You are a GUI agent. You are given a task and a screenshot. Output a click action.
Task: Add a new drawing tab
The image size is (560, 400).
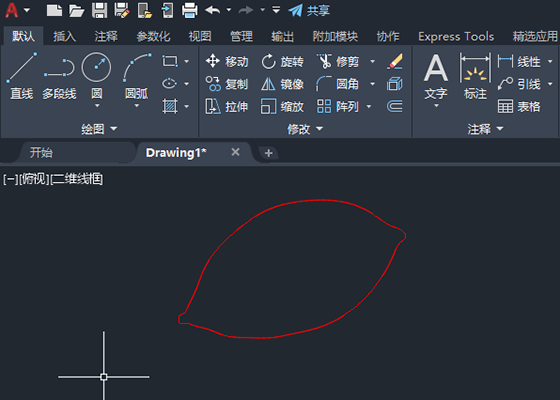pos(269,153)
